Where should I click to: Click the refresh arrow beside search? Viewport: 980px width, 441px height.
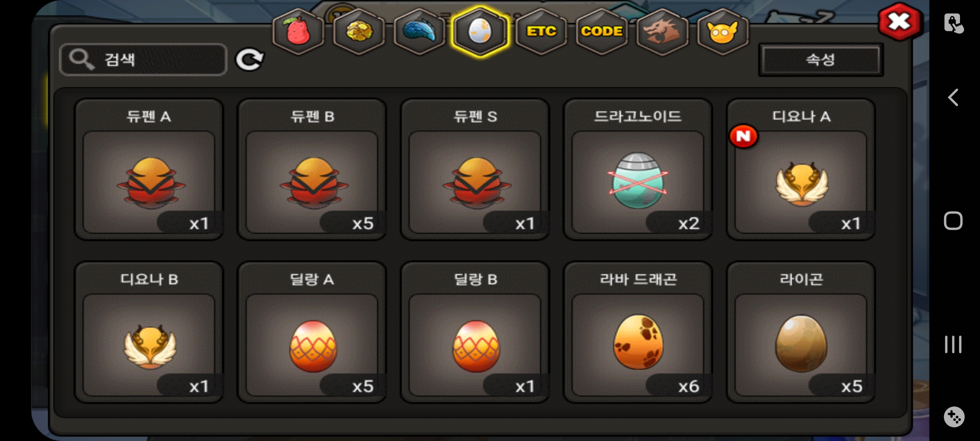(x=250, y=60)
